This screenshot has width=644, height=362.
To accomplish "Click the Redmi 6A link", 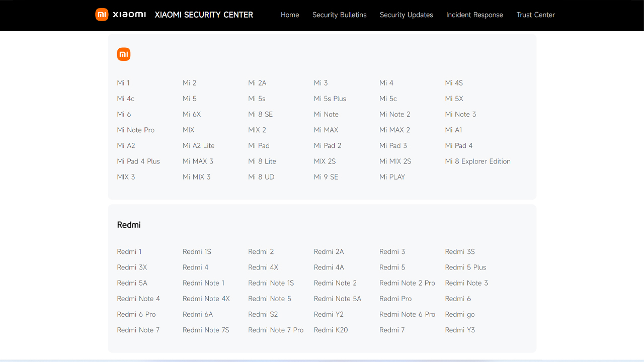I will [198, 314].
